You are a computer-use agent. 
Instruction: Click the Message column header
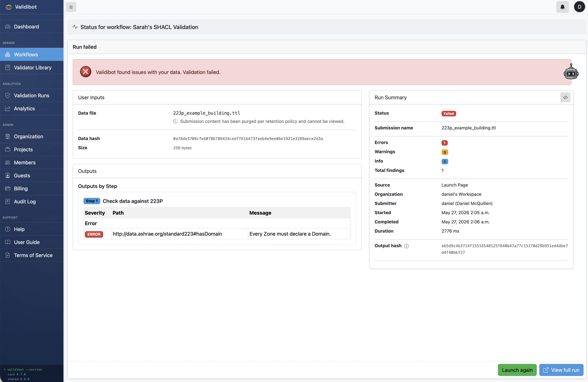coord(260,213)
